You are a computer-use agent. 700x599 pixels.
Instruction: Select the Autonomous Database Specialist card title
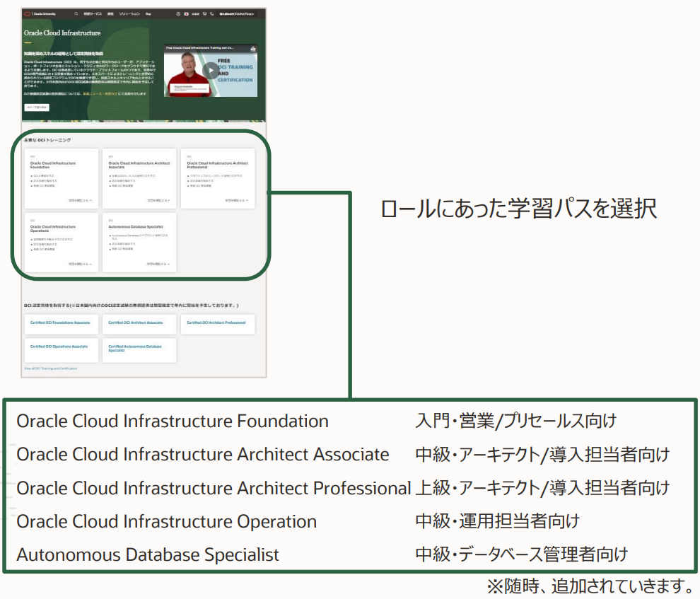pos(136,227)
